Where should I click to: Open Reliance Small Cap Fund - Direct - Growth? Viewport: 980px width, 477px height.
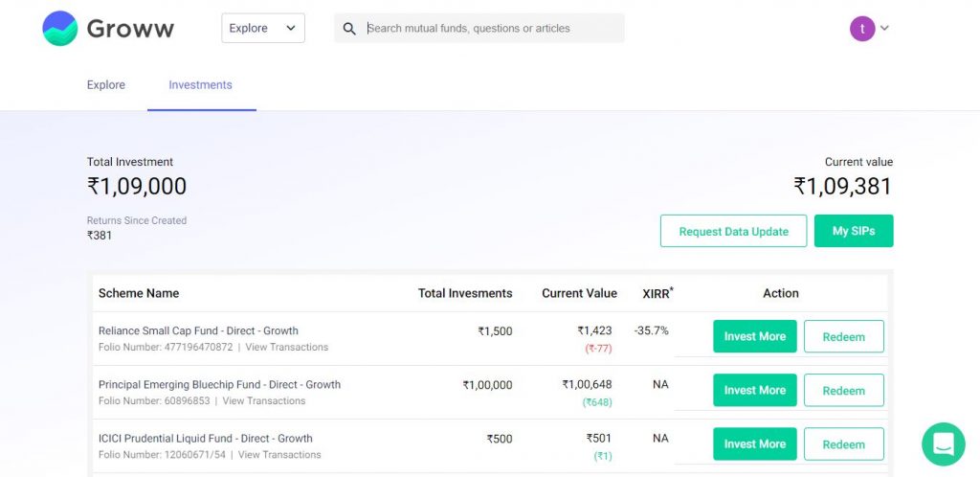click(x=199, y=330)
